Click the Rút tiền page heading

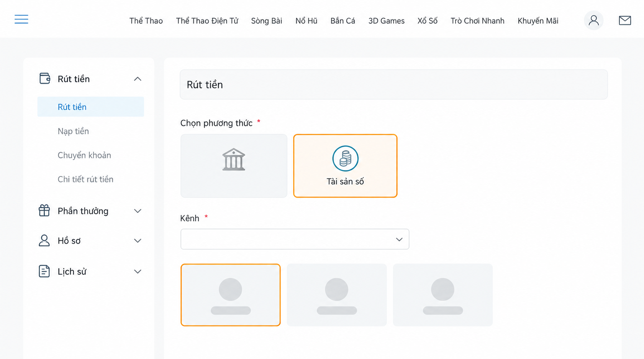(x=205, y=85)
